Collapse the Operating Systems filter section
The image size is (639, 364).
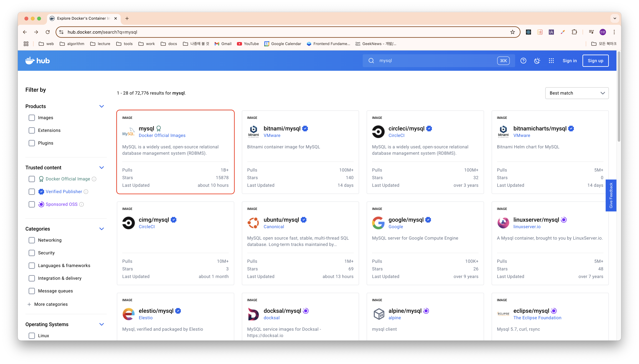tap(102, 324)
